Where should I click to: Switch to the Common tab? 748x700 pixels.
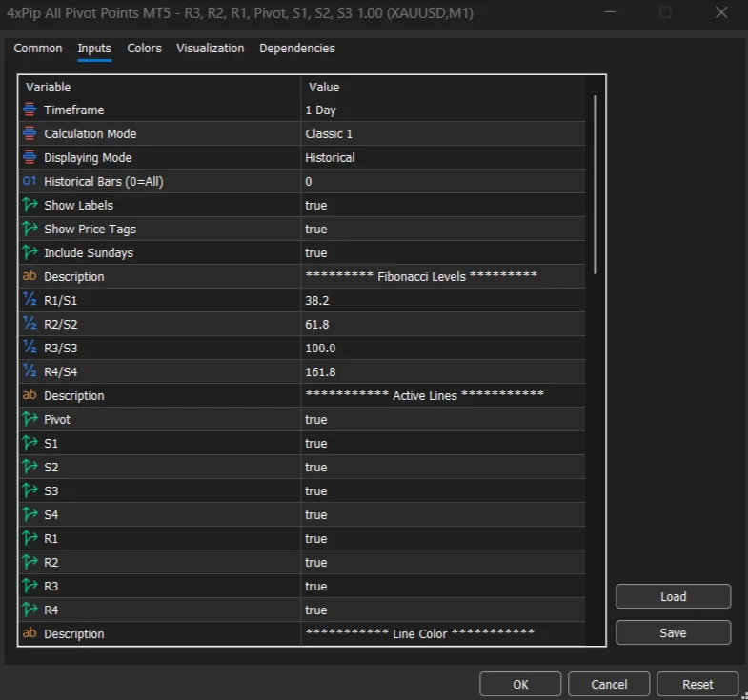38,49
